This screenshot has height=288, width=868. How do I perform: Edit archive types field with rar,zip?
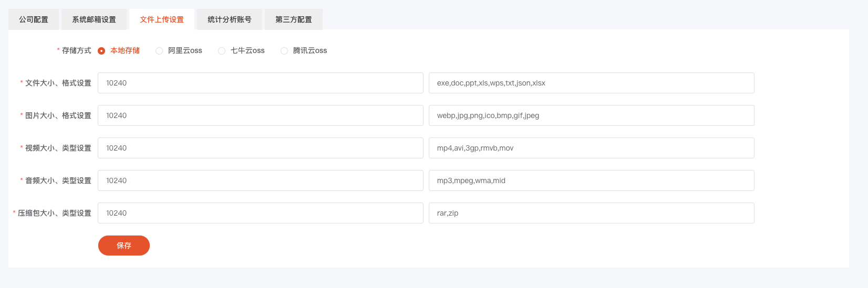(592, 213)
